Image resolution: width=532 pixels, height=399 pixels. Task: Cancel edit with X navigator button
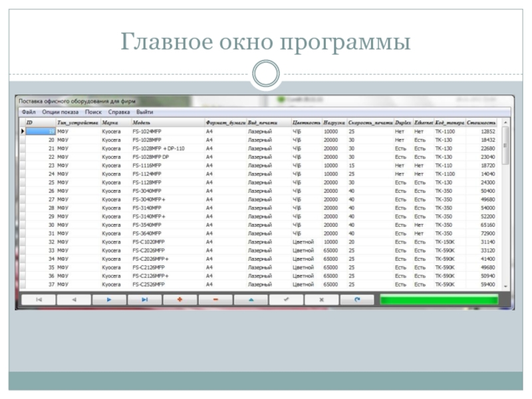[321, 300]
